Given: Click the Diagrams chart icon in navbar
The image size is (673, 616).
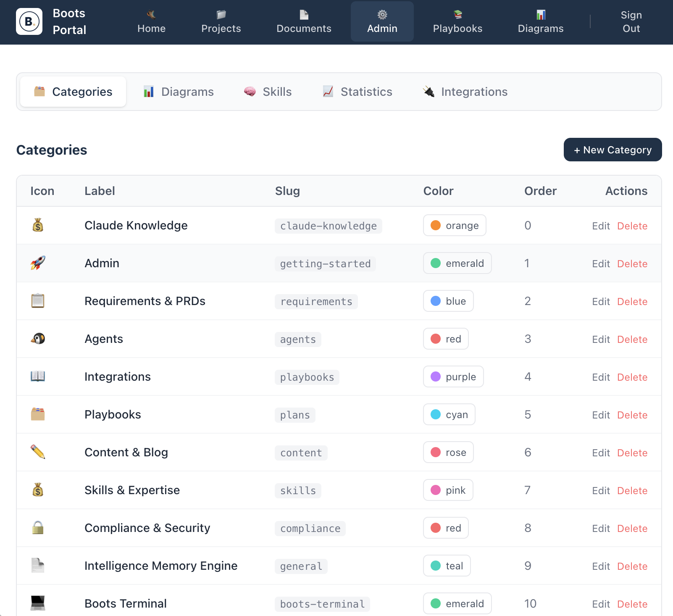Looking at the screenshot, I should pyautogui.click(x=541, y=15).
